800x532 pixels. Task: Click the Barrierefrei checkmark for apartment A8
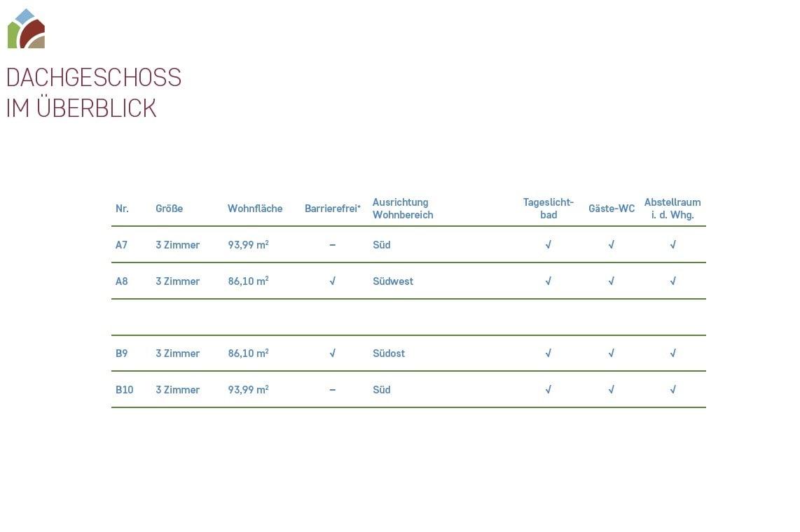pyautogui.click(x=332, y=281)
